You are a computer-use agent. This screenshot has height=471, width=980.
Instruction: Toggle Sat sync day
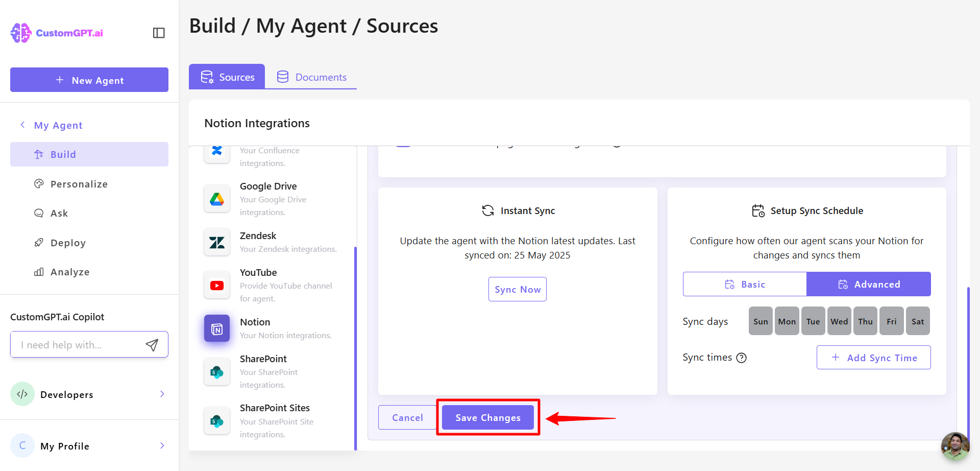(918, 321)
